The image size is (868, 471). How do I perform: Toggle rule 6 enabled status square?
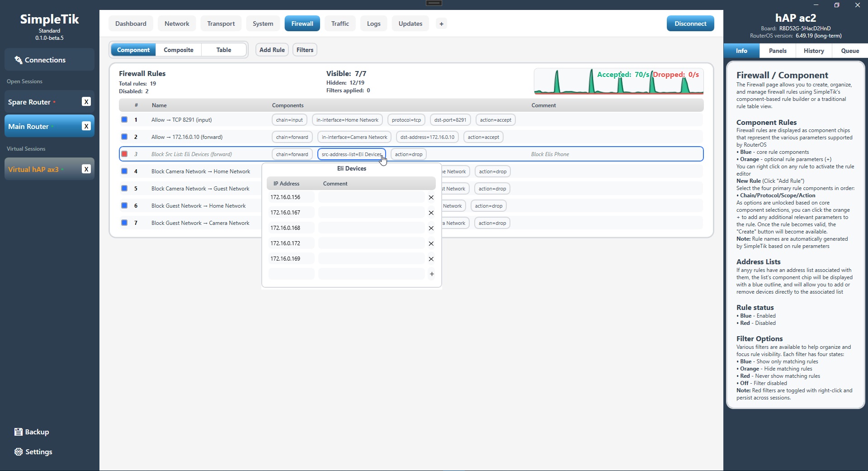124,205
